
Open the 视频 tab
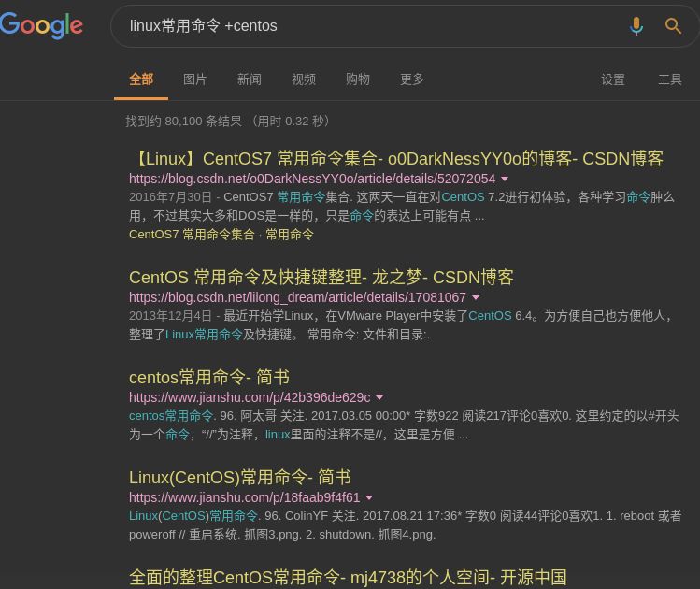(304, 79)
